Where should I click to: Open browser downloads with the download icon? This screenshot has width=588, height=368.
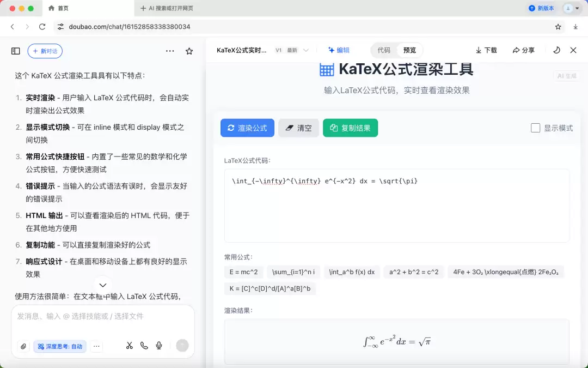point(575,27)
